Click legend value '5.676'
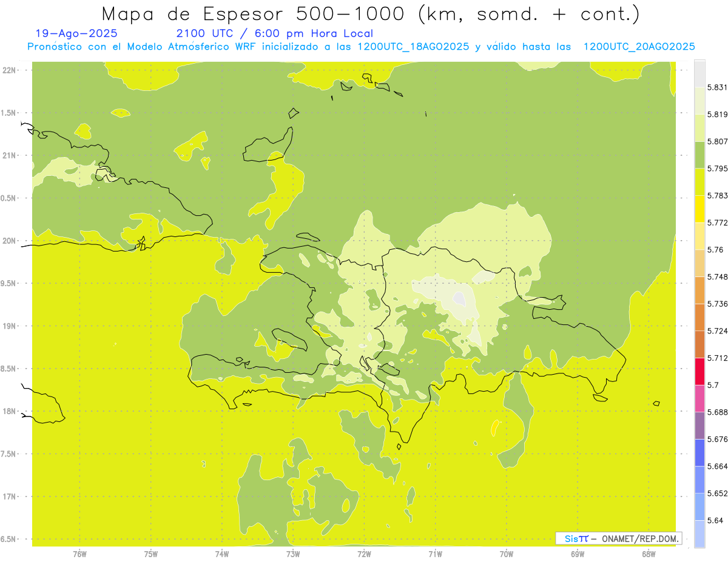 717,439
